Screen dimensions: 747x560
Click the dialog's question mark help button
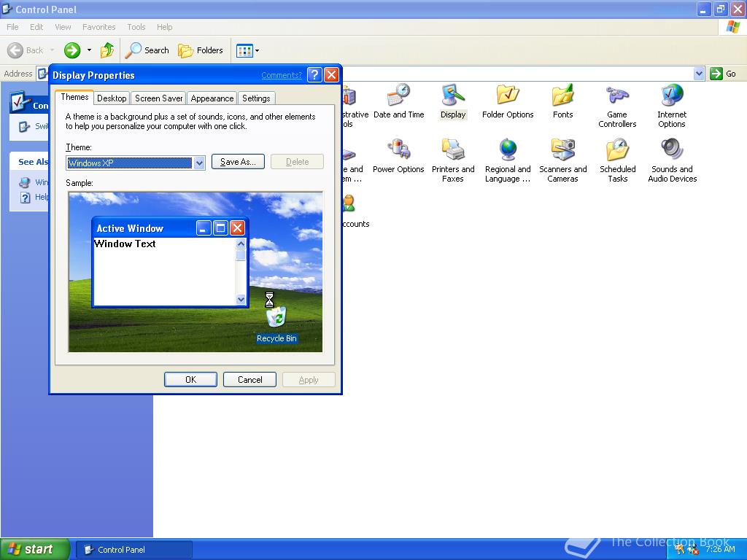click(314, 75)
